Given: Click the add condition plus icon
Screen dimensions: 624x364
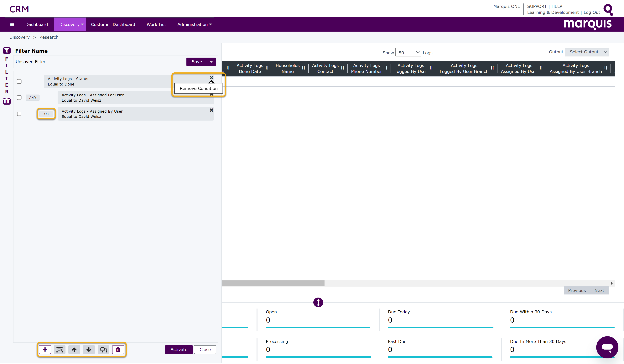Looking at the screenshot, I should pyautogui.click(x=45, y=349).
